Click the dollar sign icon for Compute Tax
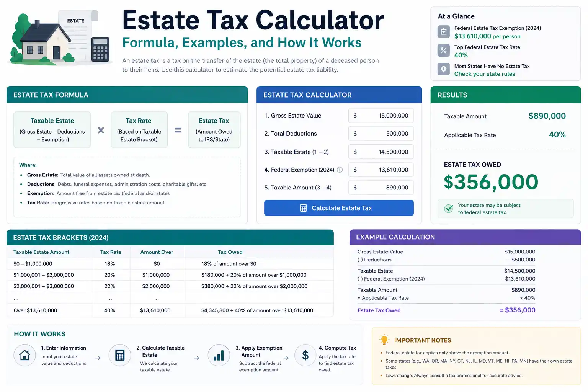The height and width of the screenshot is (392, 588). pos(305,355)
